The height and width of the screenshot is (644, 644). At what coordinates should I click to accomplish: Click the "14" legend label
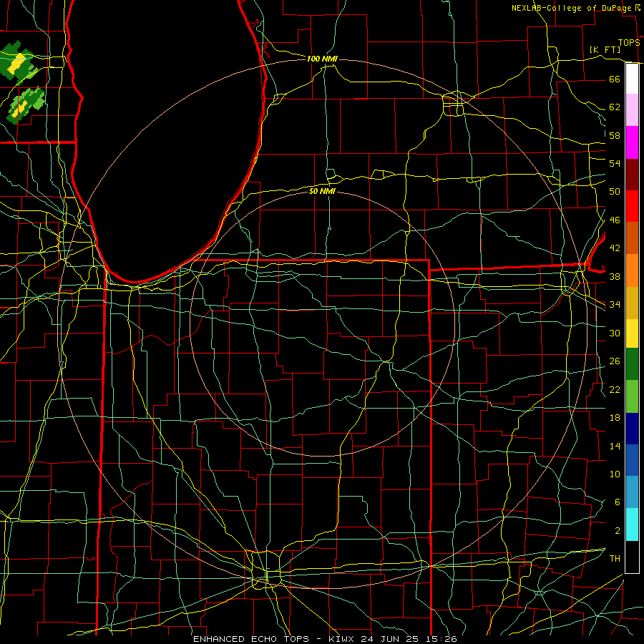(615, 446)
